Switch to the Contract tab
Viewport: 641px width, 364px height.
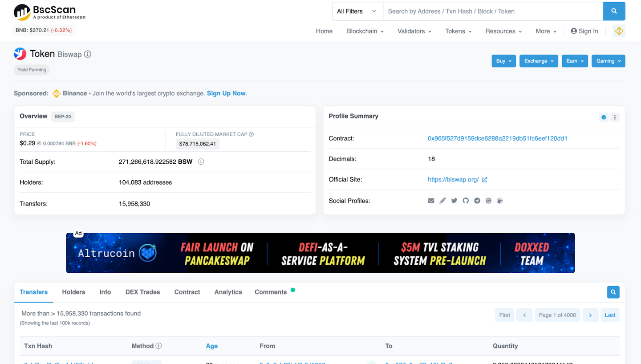tap(187, 292)
